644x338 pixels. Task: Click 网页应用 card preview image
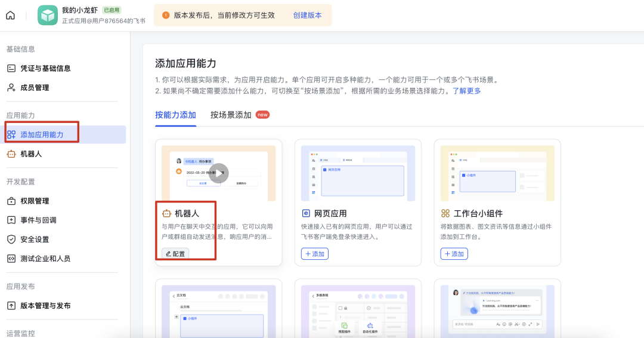(x=358, y=173)
